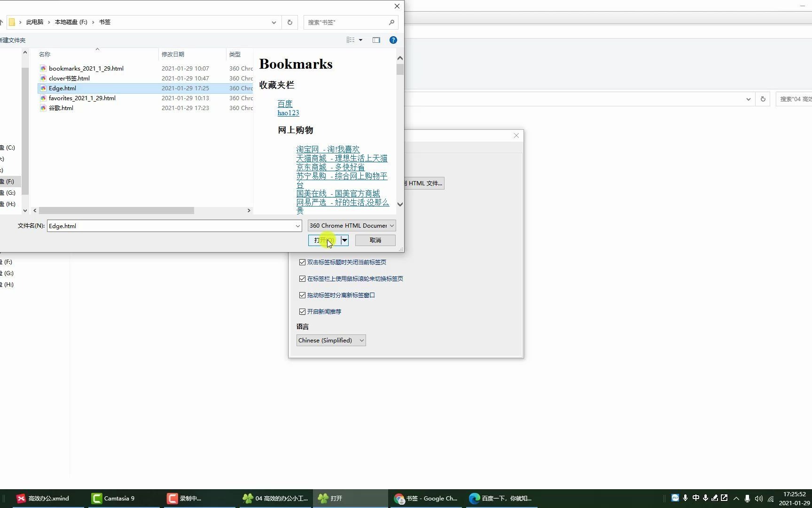
Task: Select (G:) drive in background explorer sidebar
Action: click(x=8, y=273)
